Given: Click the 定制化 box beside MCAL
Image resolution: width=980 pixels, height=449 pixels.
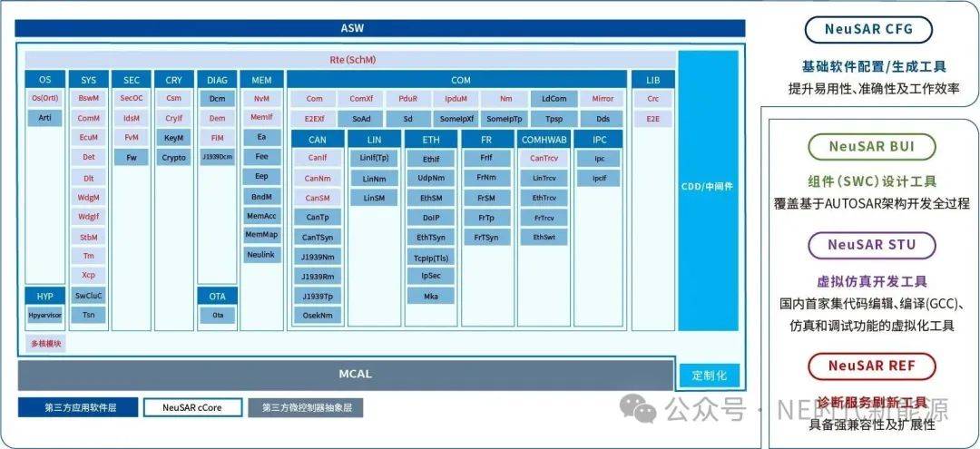Looking at the screenshot, I should click(x=709, y=376).
